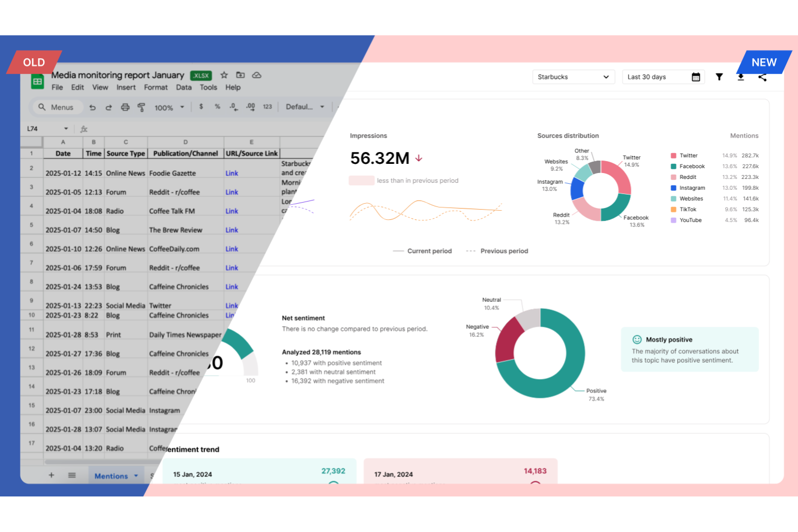798x532 pixels.
Task: Select column D header
Action: pyautogui.click(x=185, y=142)
